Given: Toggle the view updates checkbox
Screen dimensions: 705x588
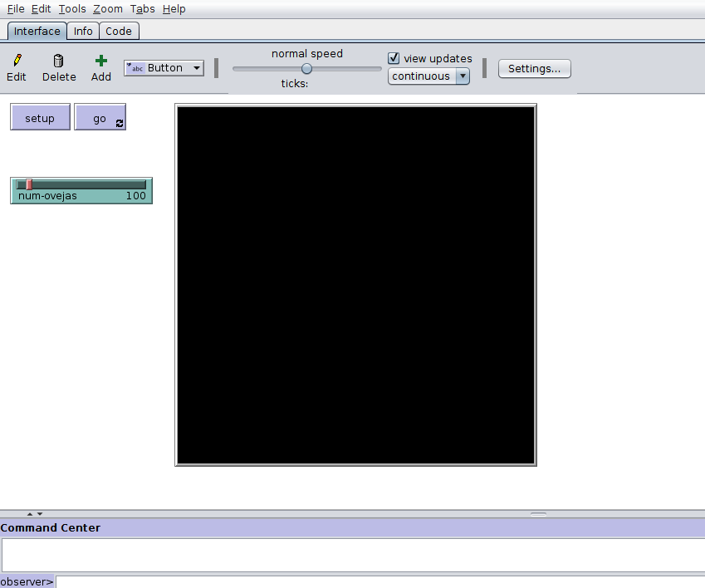Looking at the screenshot, I should click(394, 59).
